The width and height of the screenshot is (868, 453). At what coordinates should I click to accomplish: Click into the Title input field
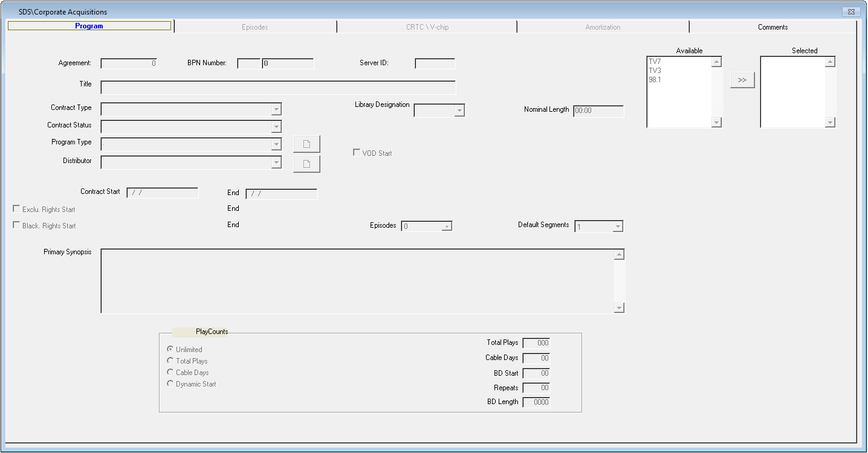point(278,88)
